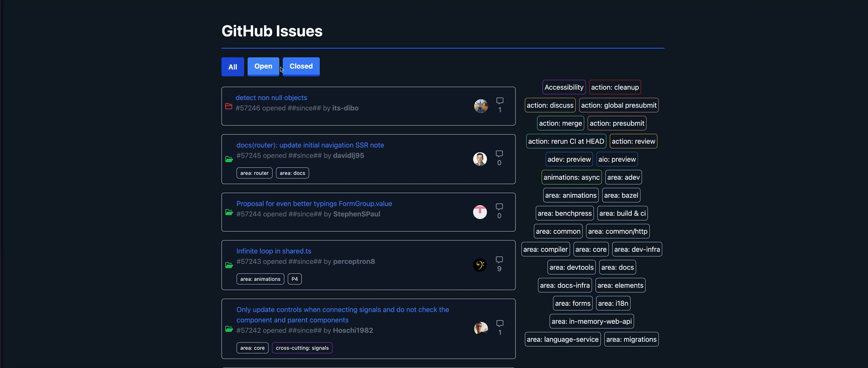Select the 'area: forms' label
Viewport: 868px width, 368px height.
click(573, 303)
